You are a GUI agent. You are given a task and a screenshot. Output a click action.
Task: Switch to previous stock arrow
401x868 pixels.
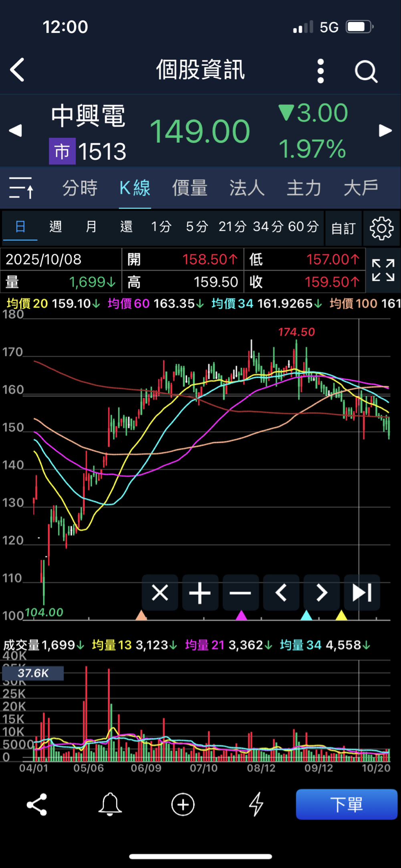click(15, 131)
